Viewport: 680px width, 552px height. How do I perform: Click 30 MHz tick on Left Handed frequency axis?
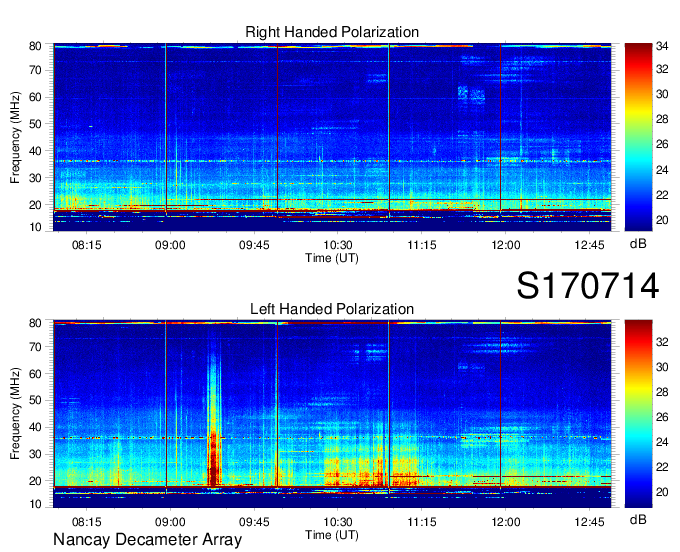35,454
